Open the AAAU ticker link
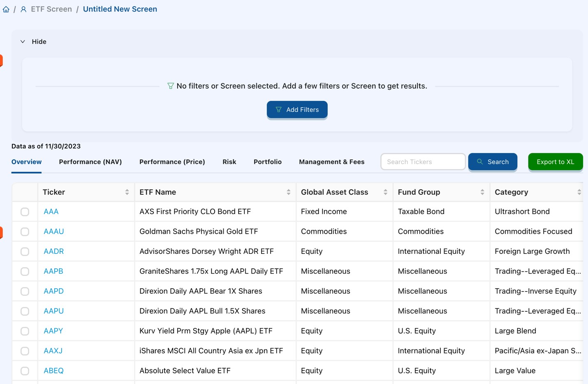The height and width of the screenshot is (384, 588). 54,231
